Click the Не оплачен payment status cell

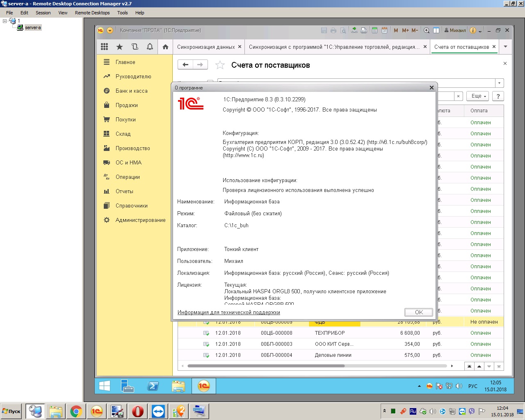484,322
